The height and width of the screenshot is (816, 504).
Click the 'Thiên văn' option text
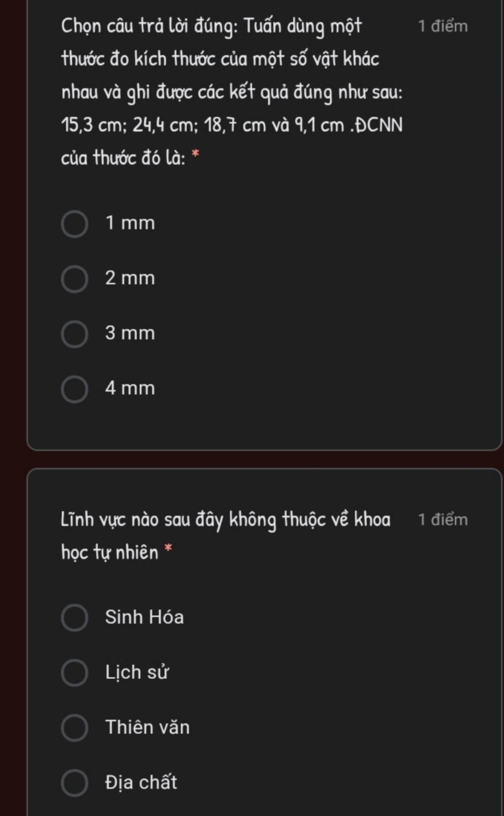coord(147,727)
